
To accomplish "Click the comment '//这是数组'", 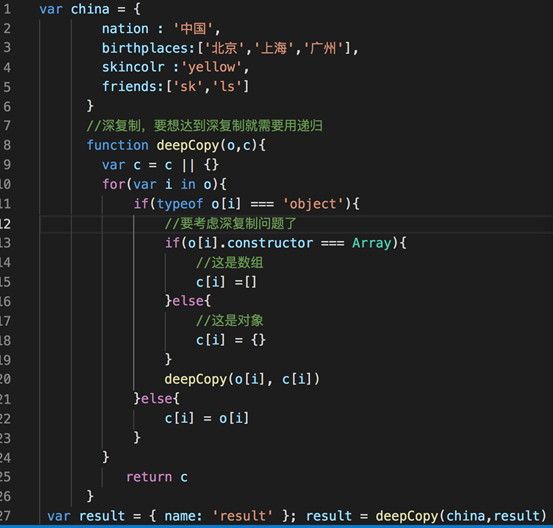I will [230, 262].
